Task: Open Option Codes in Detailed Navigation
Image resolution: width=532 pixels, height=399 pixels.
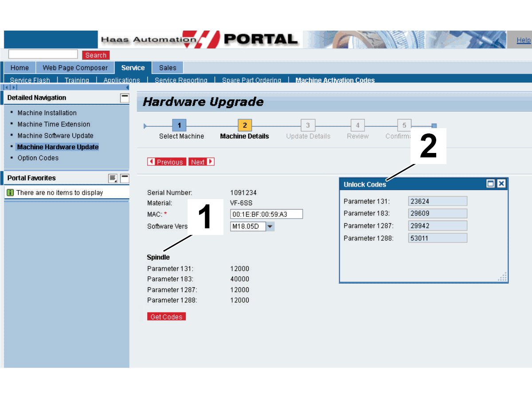Action: [x=38, y=158]
